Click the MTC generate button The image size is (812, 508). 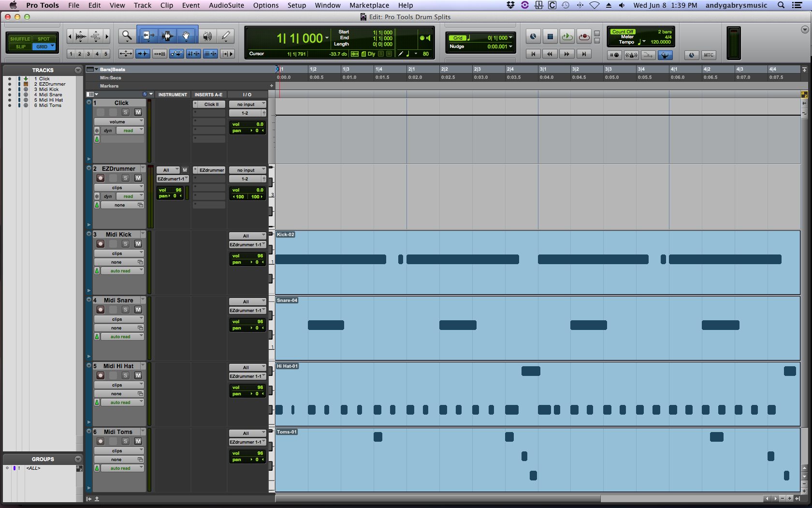709,55
